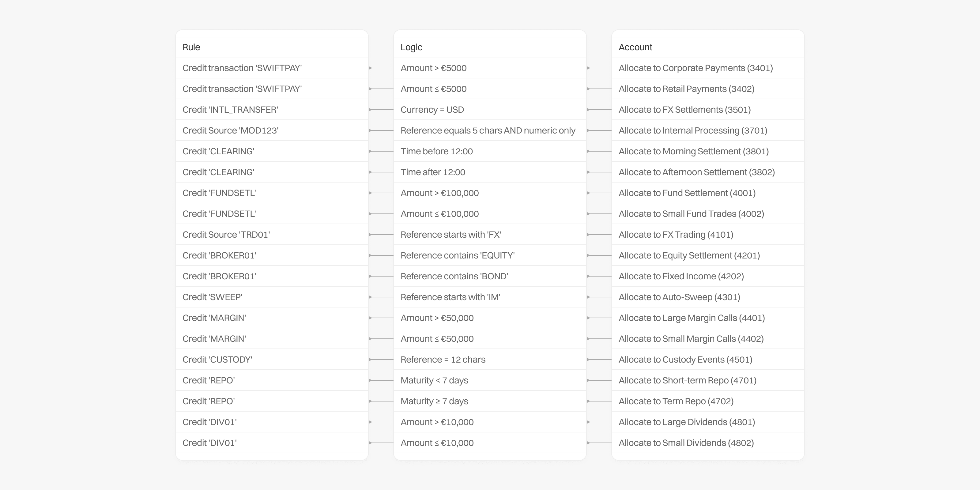Click "Reference contains 'EQUITY'" logic

click(x=457, y=256)
